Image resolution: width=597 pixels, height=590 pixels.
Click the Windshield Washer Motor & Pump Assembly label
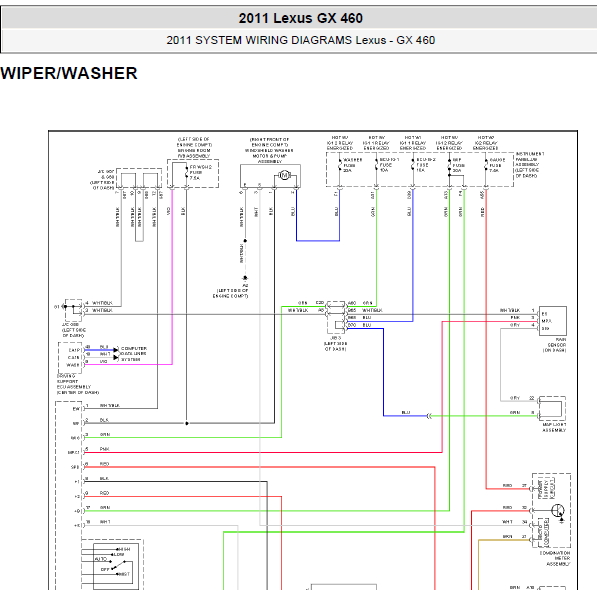pyautogui.click(x=269, y=150)
